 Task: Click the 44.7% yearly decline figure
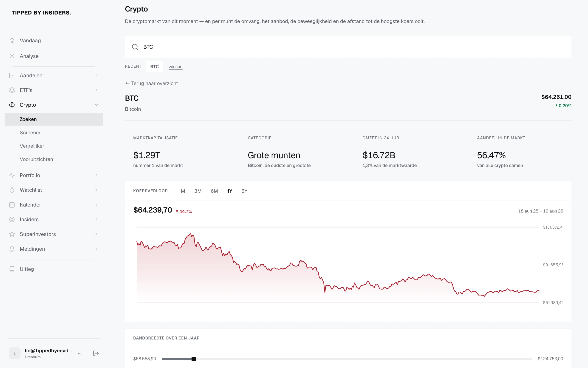pyautogui.click(x=184, y=212)
